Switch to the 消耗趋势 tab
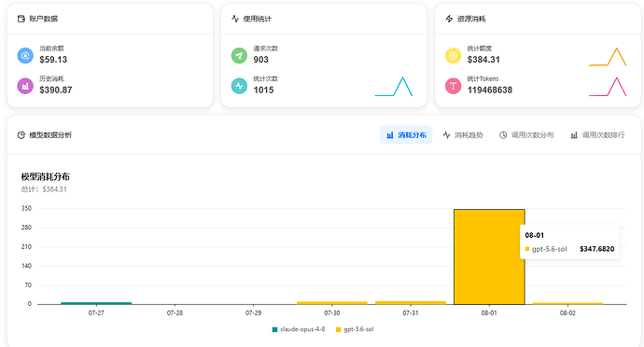Viewport: 644px width, 347px height. [463, 135]
